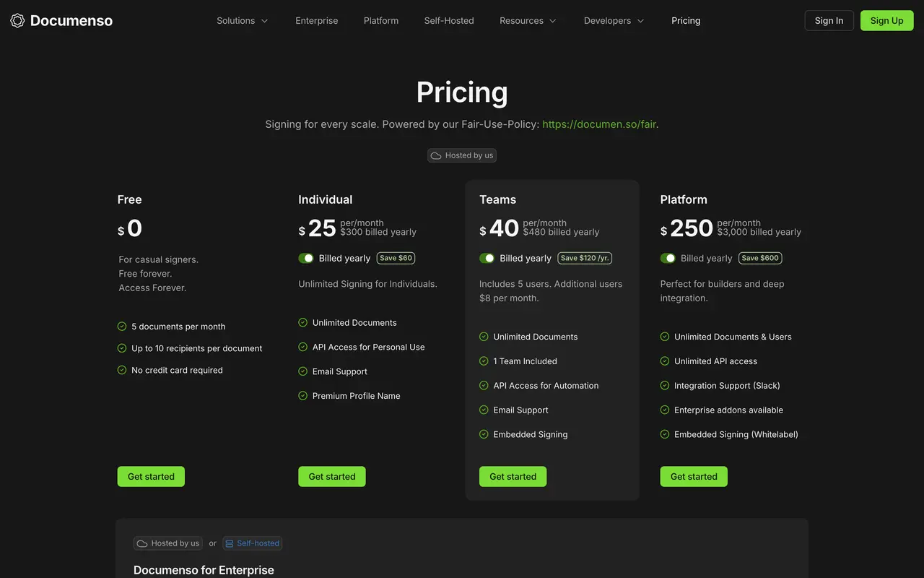The height and width of the screenshot is (578, 924).
Task: Toggle Billed yearly switch for Teams plan
Action: coord(487,258)
